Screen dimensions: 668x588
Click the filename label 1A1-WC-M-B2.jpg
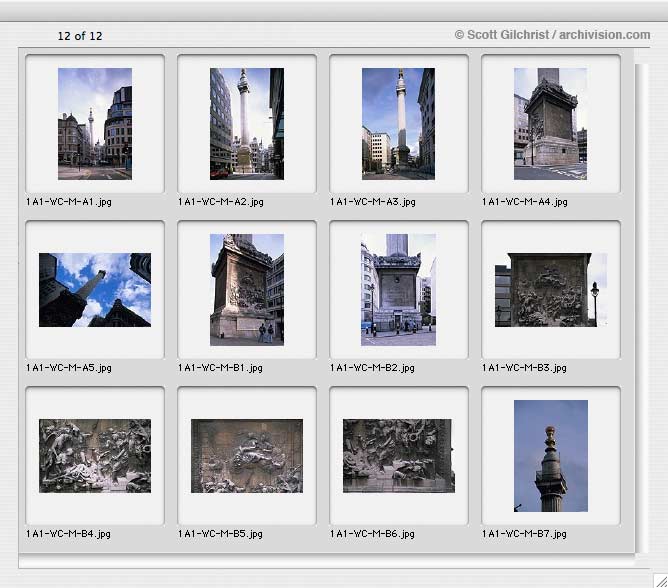pyautogui.click(x=372, y=368)
